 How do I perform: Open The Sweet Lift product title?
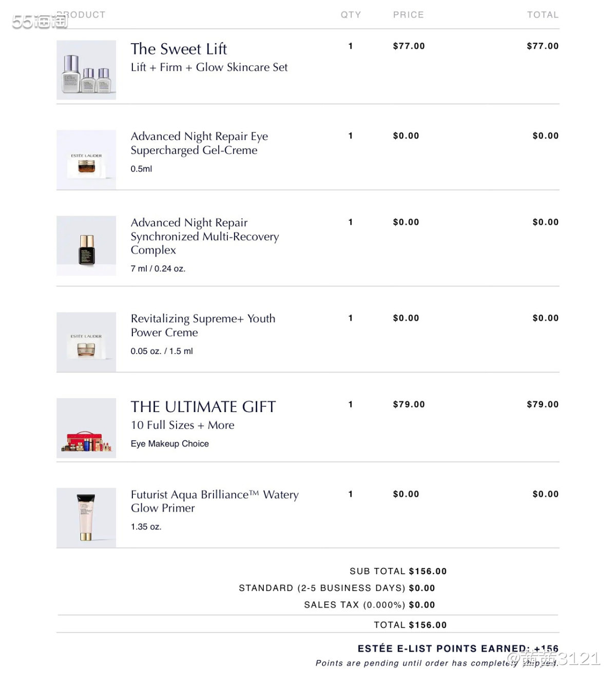[179, 49]
